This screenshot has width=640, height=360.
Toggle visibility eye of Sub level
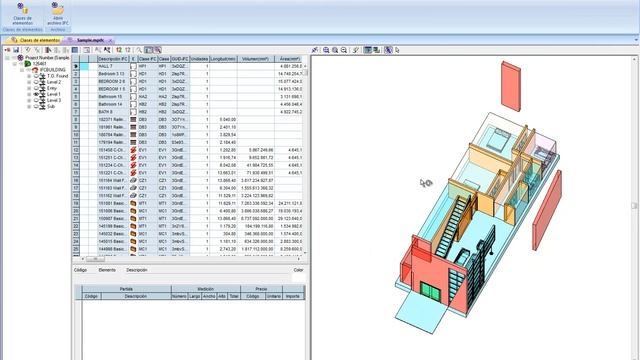click(36, 106)
